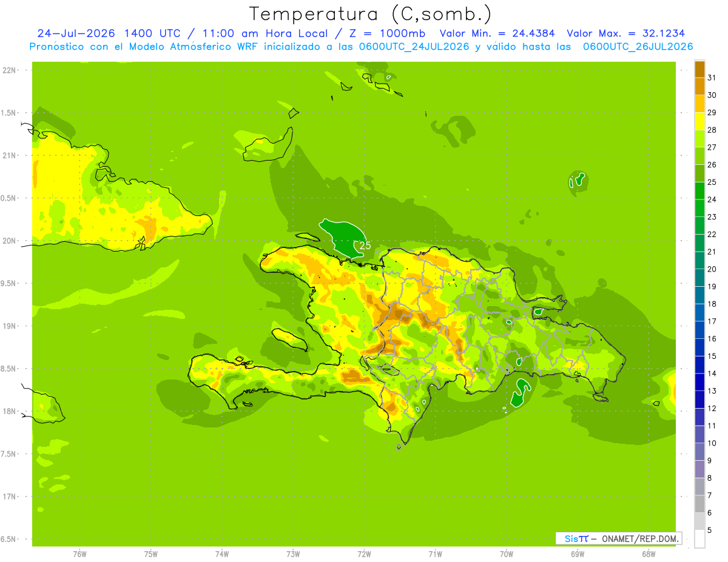Click the '20N' latitude label

(x=9, y=241)
